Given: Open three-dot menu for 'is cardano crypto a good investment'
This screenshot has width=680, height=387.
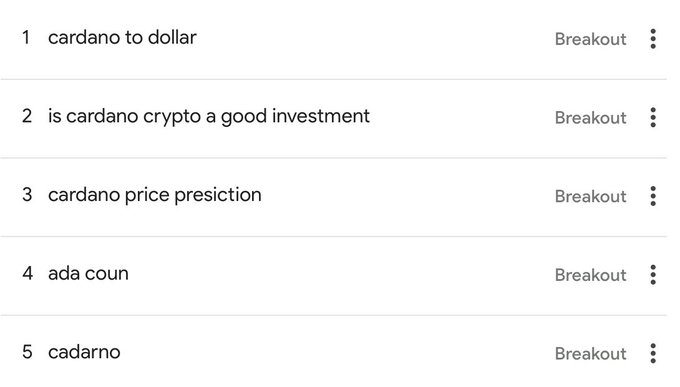Looking at the screenshot, I should tap(653, 118).
